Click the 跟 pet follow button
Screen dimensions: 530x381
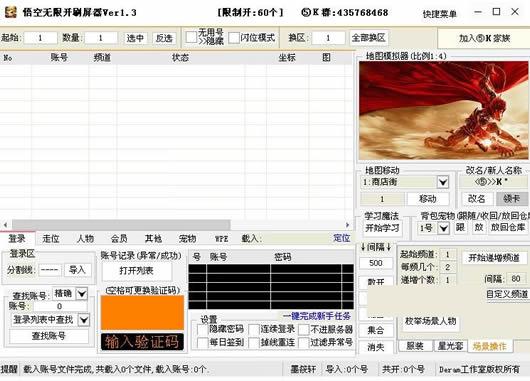[460, 228]
